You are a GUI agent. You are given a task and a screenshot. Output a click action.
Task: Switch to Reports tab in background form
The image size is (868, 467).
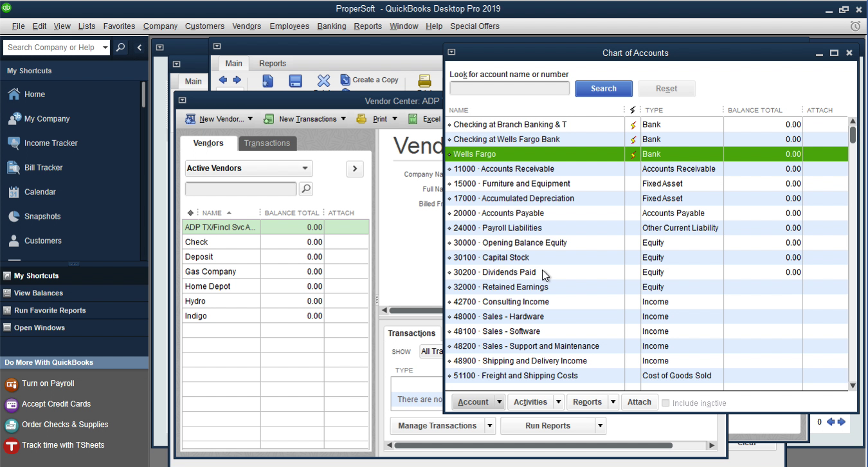273,64
